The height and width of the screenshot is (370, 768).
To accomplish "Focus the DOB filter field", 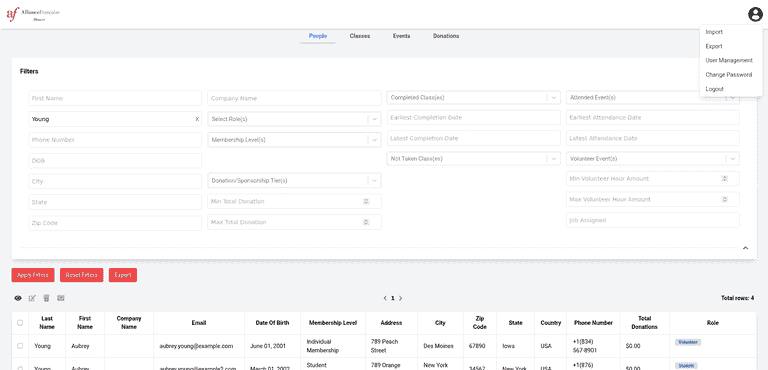I will pyautogui.click(x=115, y=161).
